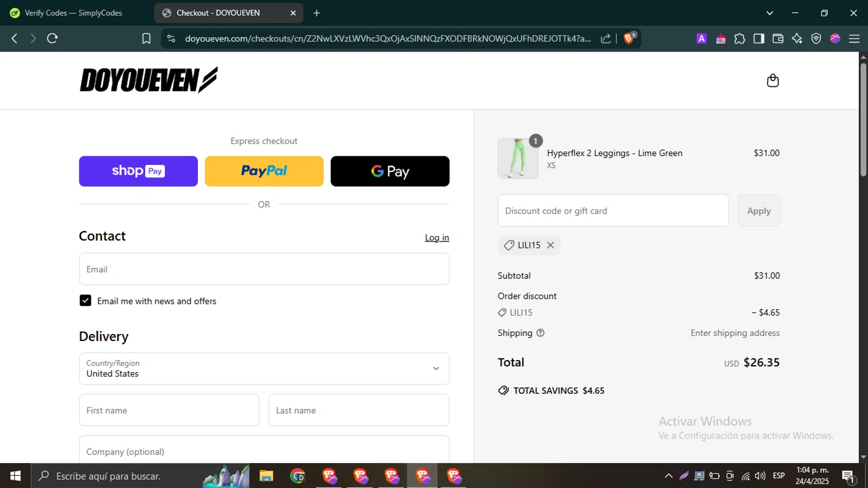The width and height of the screenshot is (868, 488).
Task: Click the browser address bar URL
Action: [388, 39]
